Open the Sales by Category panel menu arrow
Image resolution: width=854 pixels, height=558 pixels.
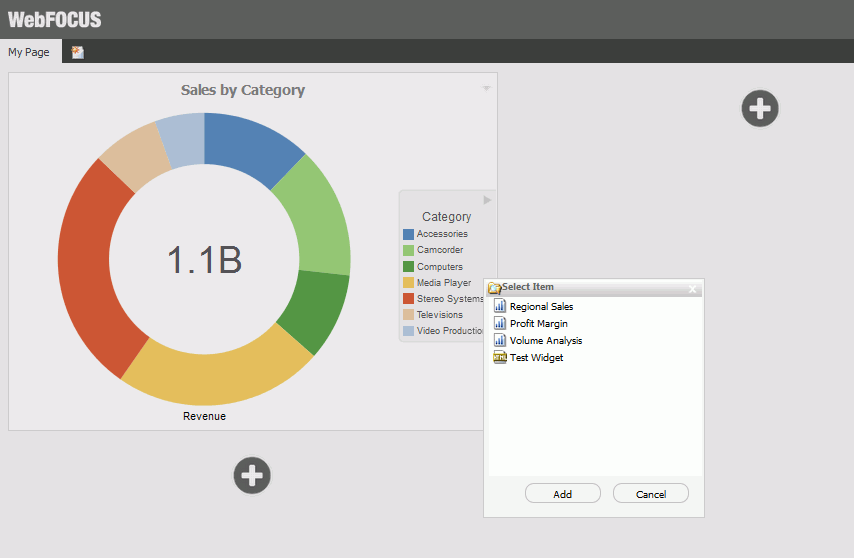tap(486, 89)
